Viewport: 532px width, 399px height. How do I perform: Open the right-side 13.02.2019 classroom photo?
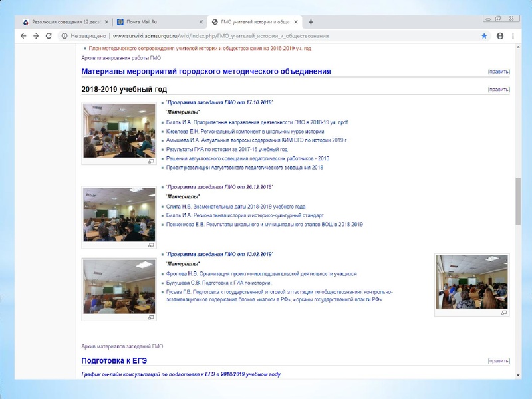click(471, 281)
